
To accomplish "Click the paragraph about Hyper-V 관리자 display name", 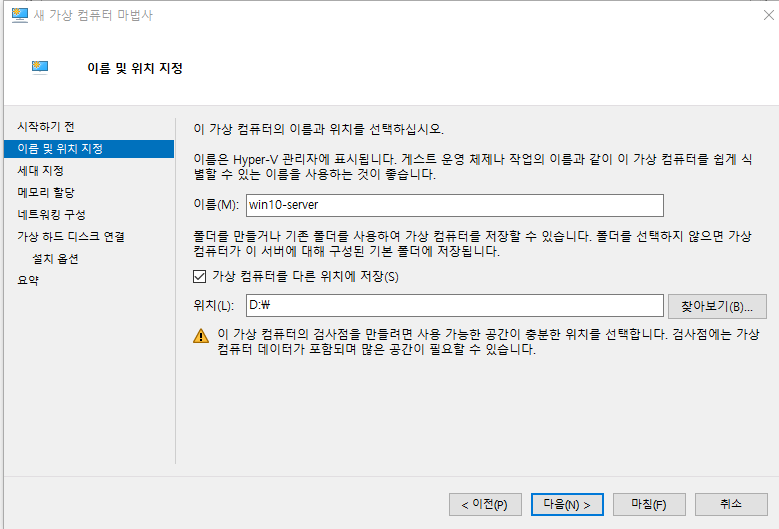I will (472, 167).
